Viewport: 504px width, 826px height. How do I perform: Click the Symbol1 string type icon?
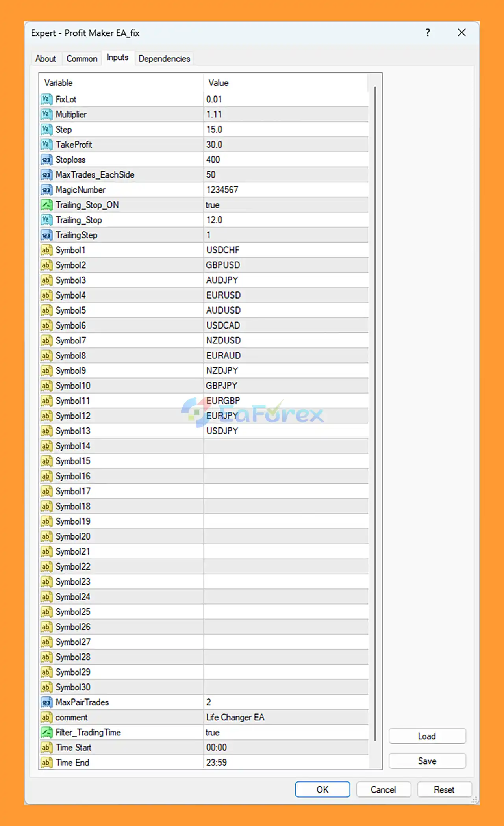click(46, 250)
